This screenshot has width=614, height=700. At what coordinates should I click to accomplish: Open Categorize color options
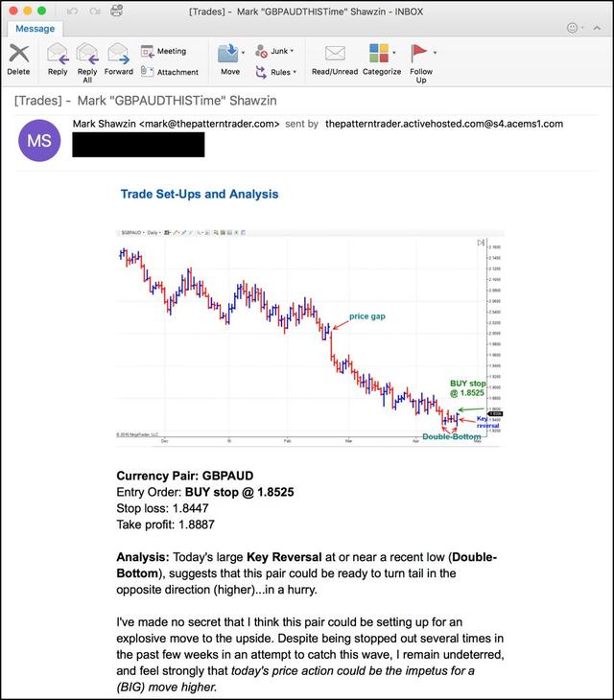coord(381,58)
